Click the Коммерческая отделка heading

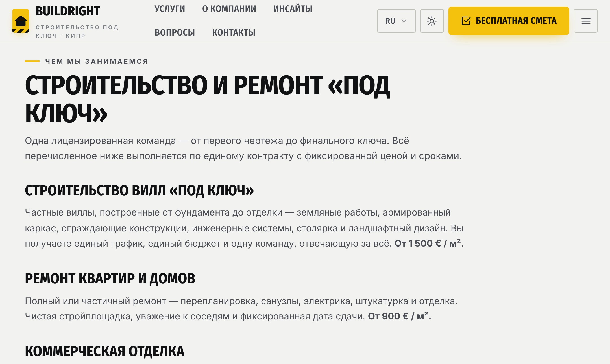104,351
